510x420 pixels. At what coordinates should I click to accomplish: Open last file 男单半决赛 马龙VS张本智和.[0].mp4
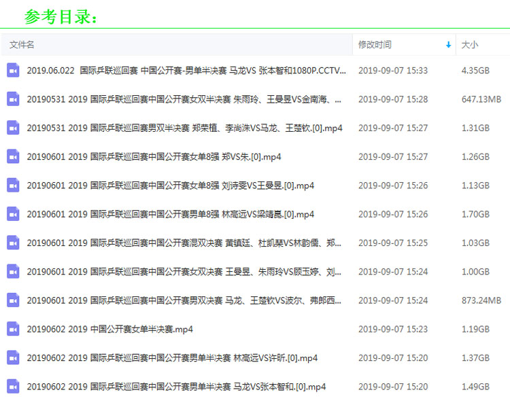point(176,387)
